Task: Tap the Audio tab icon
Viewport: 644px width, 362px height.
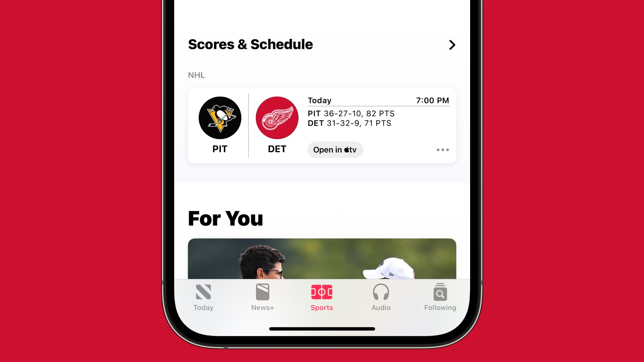Action: [x=381, y=297]
